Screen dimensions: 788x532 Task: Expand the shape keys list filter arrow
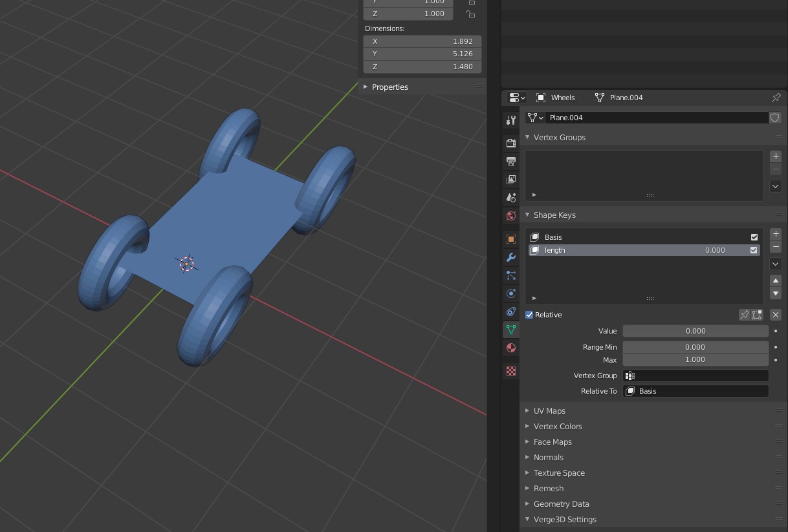pos(534,298)
